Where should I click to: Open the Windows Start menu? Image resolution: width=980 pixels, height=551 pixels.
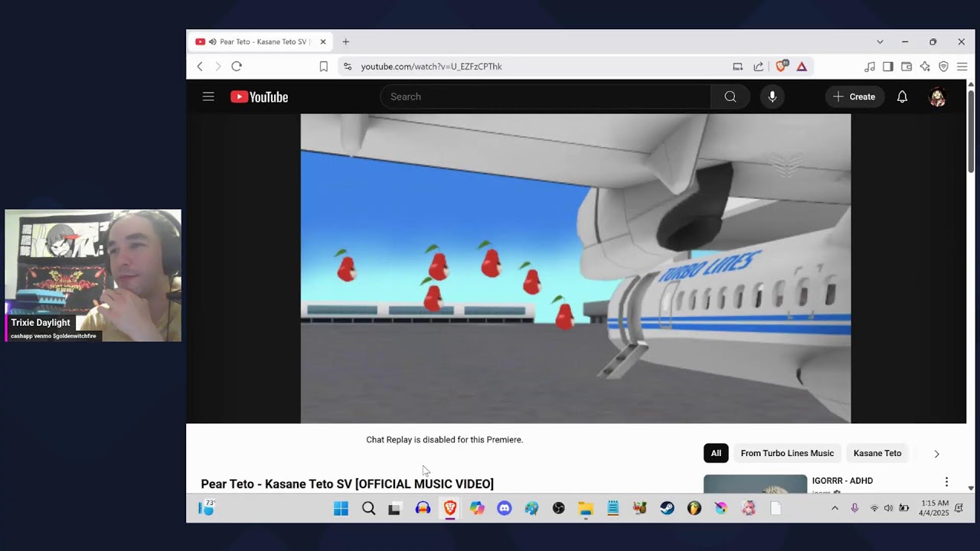(x=341, y=508)
